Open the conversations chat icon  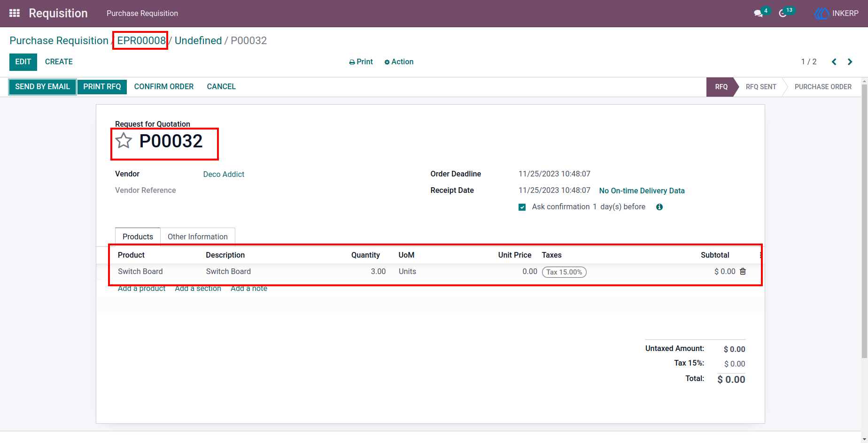click(x=758, y=13)
